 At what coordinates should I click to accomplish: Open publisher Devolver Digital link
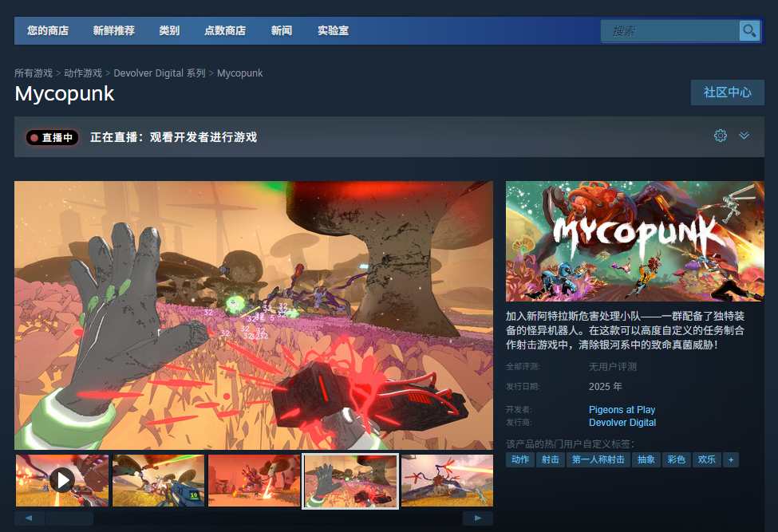coord(622,423)
